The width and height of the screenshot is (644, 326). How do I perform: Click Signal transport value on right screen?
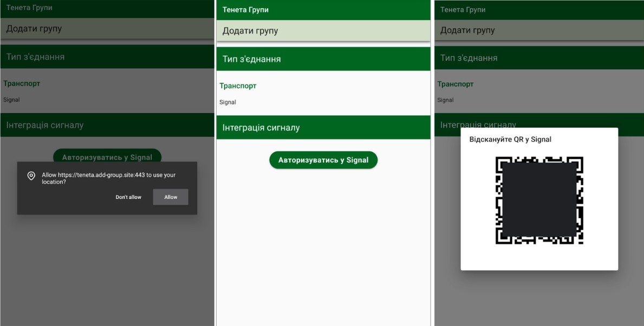(445, 100)
